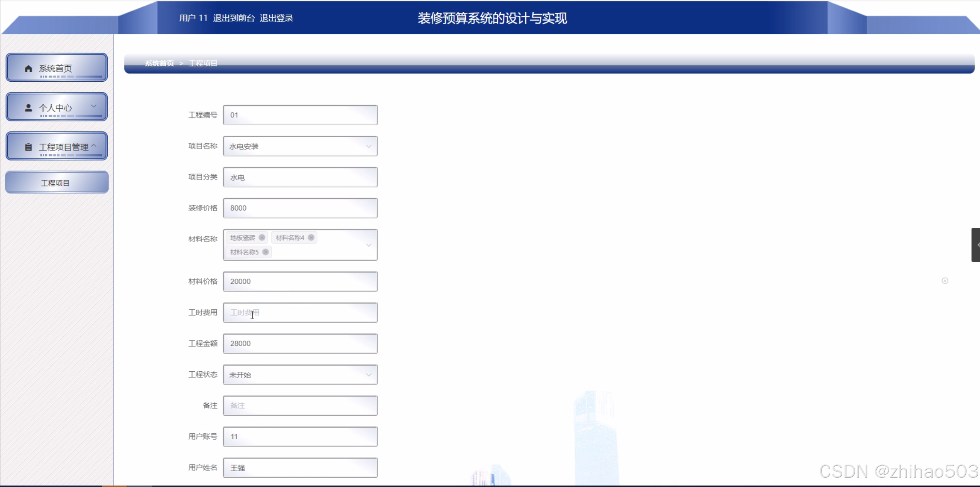Open the 系统首页 sidebar menu
The image size is (980, 487).
[x=56, y=68]
